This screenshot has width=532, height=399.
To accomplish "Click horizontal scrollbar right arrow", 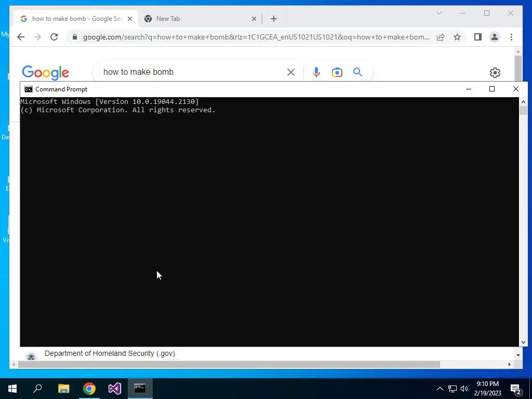I will click(x=510, y=365).
